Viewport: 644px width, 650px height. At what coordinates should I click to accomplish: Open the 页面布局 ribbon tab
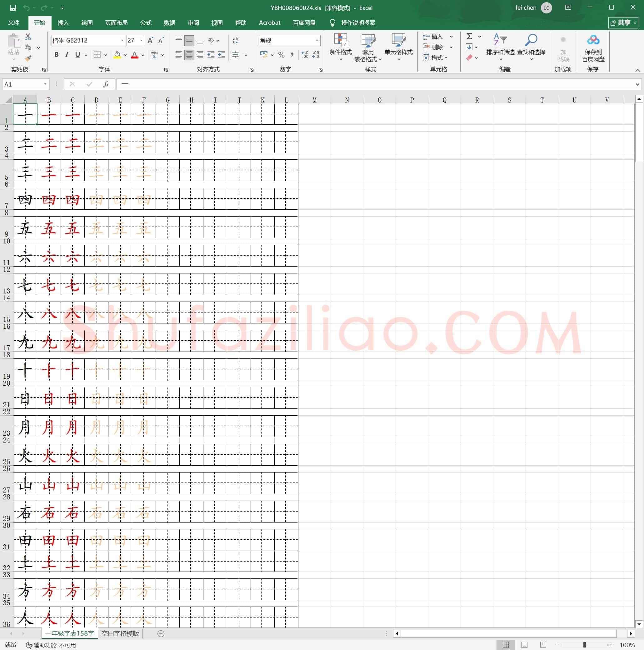(116, 22)
